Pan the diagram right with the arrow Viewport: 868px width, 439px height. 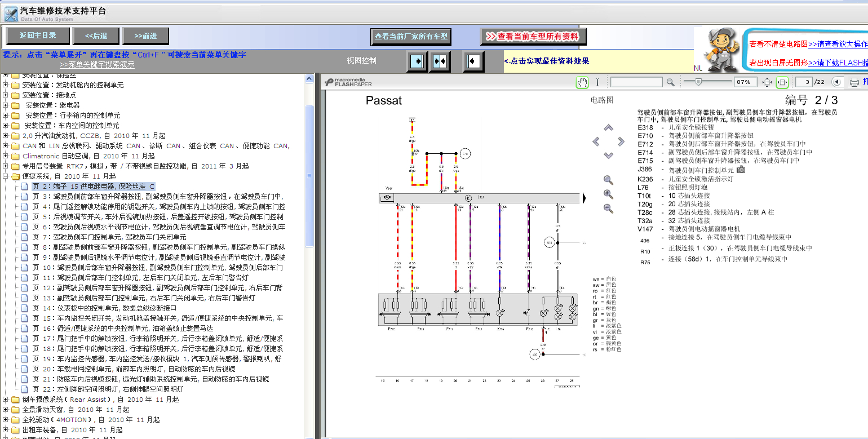click(621, 141)
